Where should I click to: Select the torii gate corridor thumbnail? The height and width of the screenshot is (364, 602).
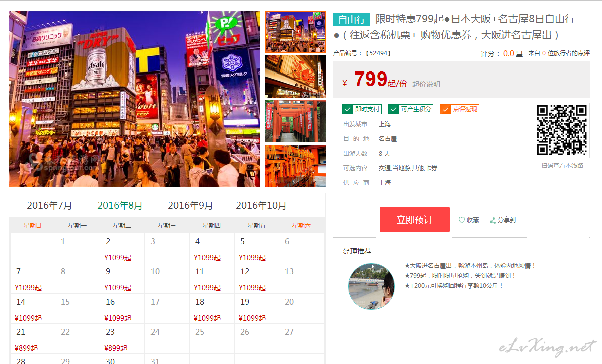point(295,121)
